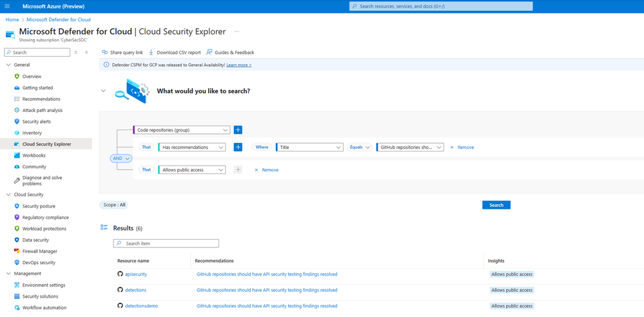The image size is (644, 317).
Task: Open the Has recommendations dropdown
Action: [192, 147]
